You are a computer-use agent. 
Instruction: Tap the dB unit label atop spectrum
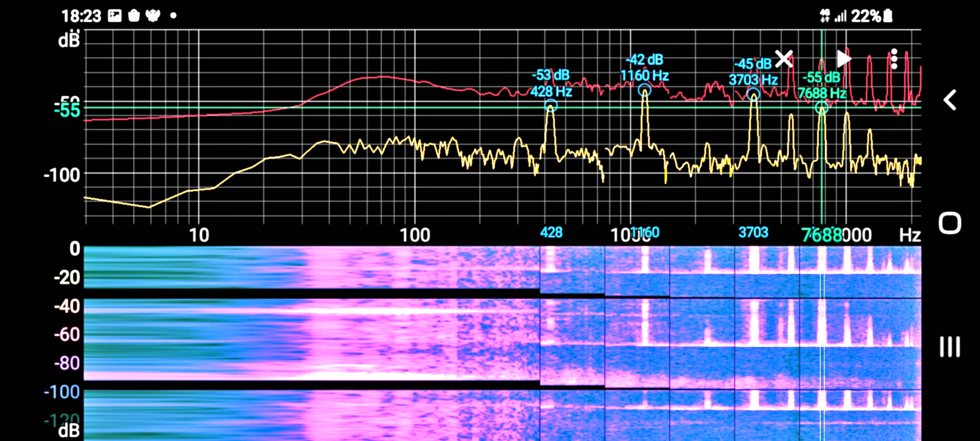point(69,40)
